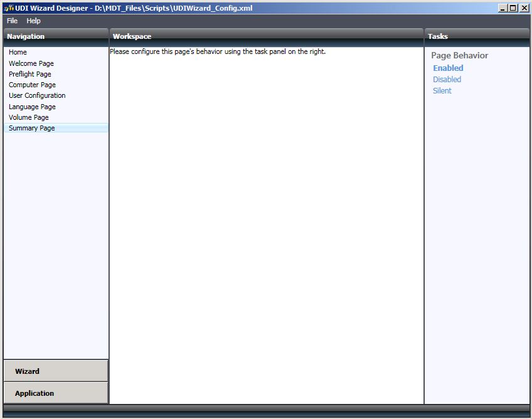Screen dimensions: 532x419
Task: Set page behavior to Enabled
Action: (448, 68)
